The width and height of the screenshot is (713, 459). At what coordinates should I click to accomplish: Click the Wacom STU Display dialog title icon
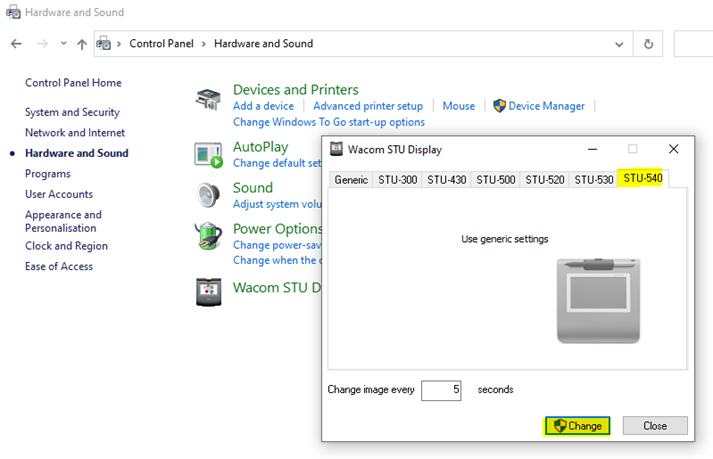[x=336, y=149]
